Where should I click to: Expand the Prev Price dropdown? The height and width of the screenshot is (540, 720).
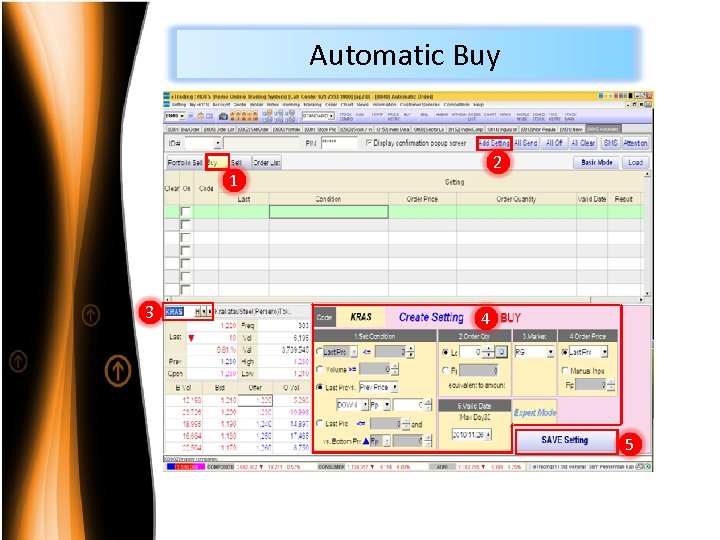[394, 387]
